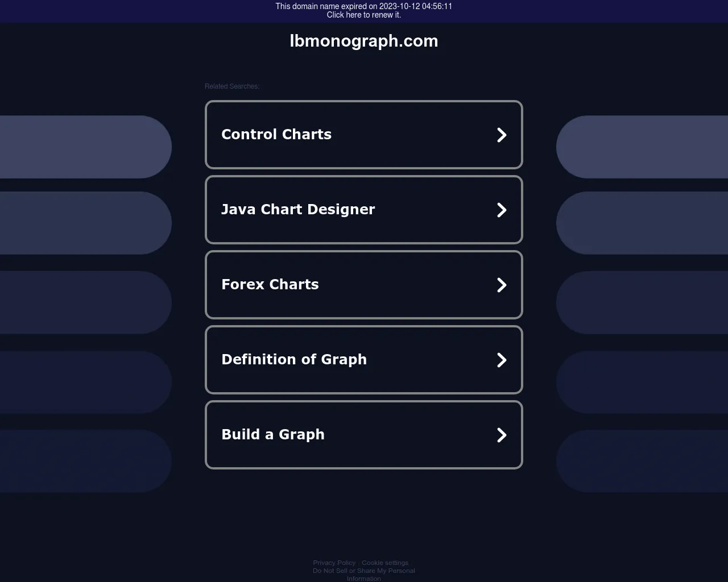Select the Forex Charts related search
This screenshot has width=728, height=582.
tap(270, 285)
